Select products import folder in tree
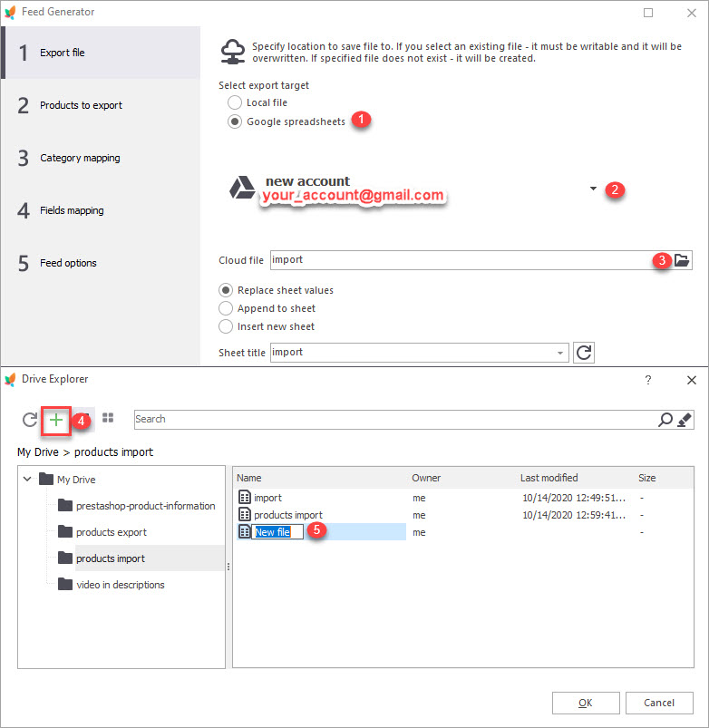The height and width of the screenshot is (728, 709). point(111,558)
